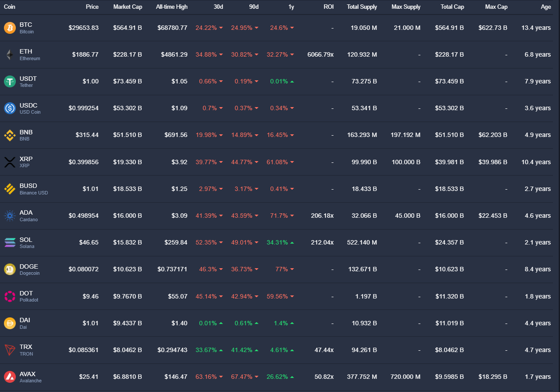Click Cardano max cap $22.453 B
Screen dimensions: 560x392
click(493, 216)
